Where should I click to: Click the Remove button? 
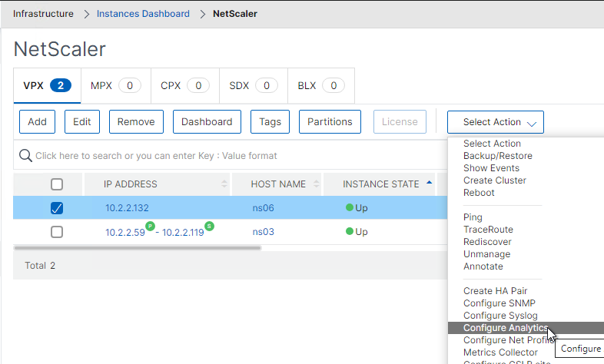pyautogui.click(x=136, y=122)
